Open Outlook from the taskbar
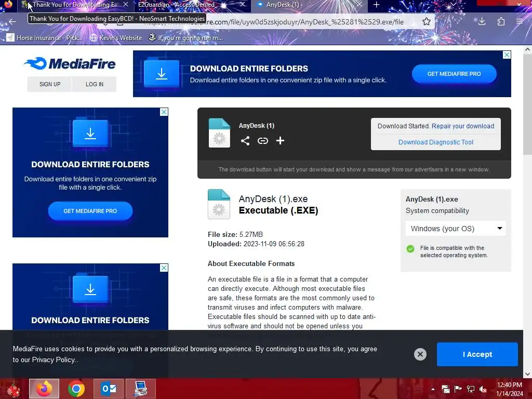The height and width of the screenshot is (399, 532). (x=109, y=389)
